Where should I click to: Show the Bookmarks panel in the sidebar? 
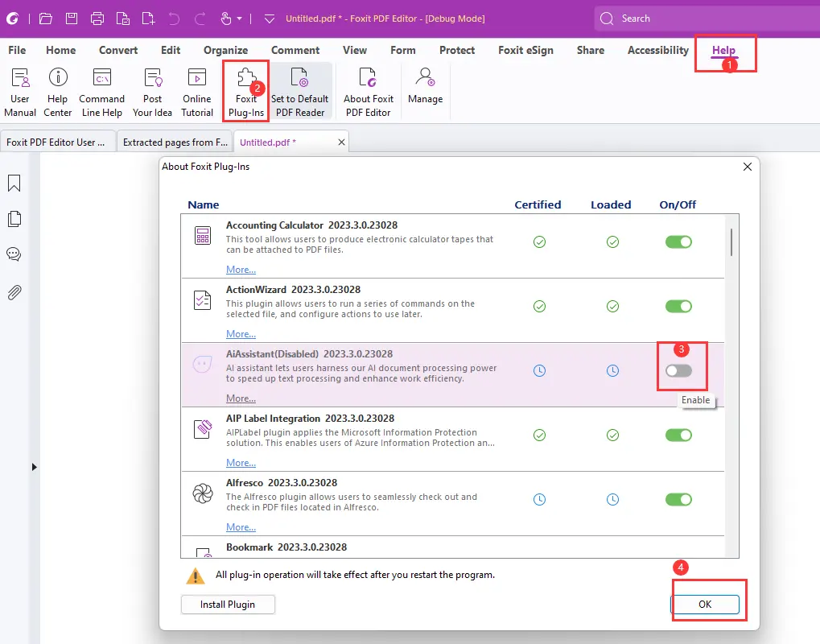[13, 183]
